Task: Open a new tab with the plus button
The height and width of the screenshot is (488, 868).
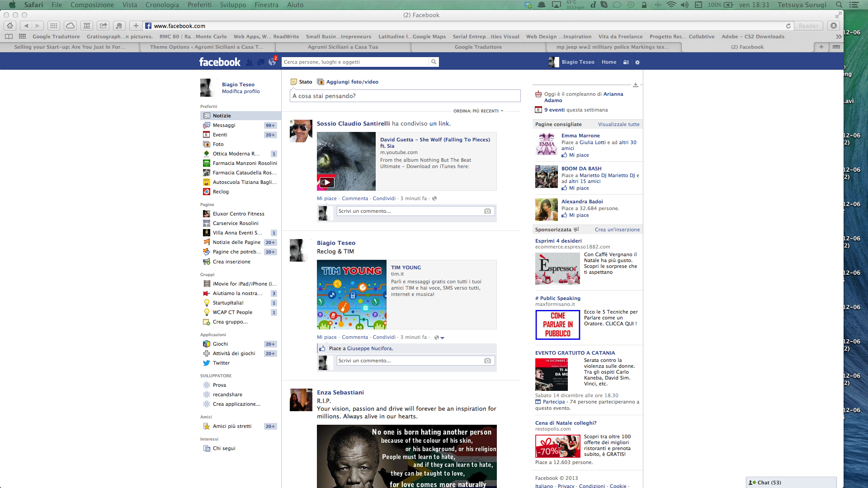Action: point(821,47)
